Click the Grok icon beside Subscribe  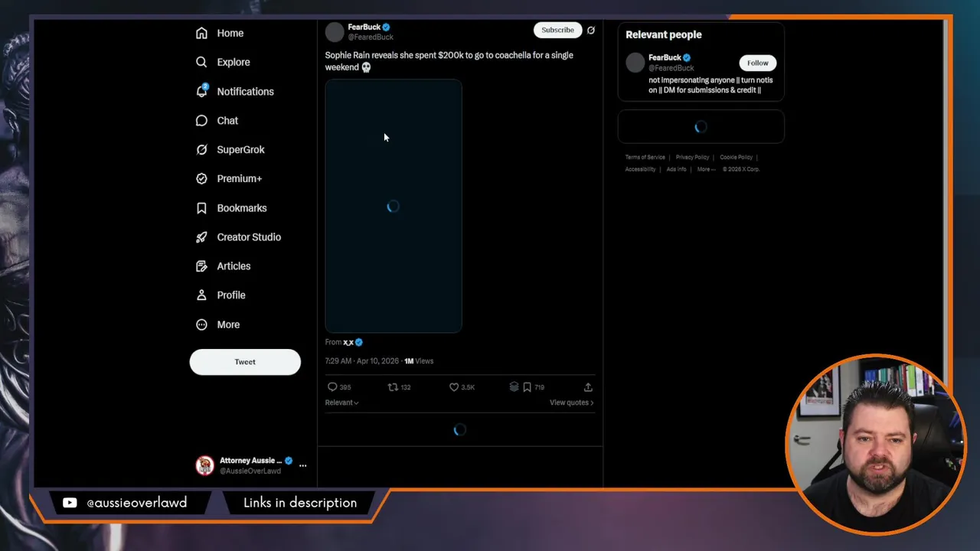pyautogui.click(x=590, y=30)
